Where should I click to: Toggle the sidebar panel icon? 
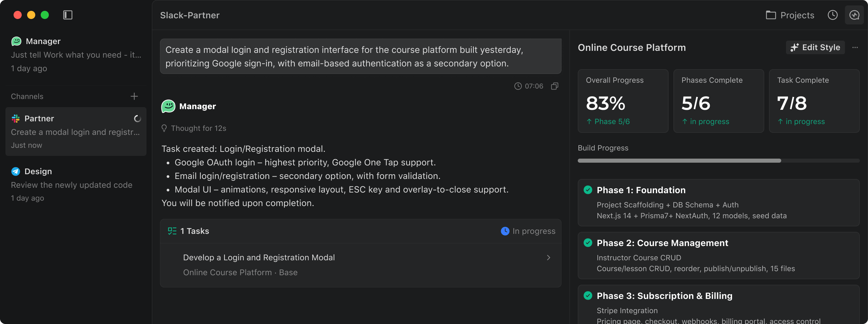point(68,15)
